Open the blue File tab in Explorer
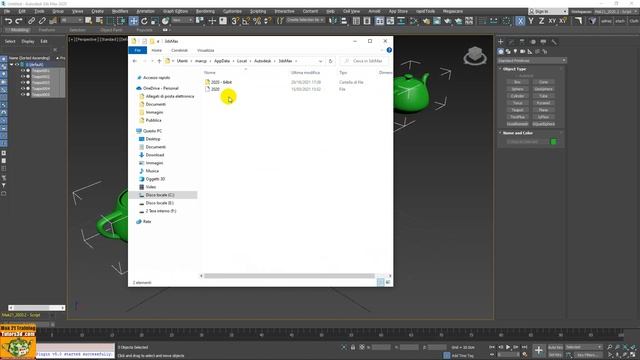This screenshot has height=360, width=640. (138, 50)
